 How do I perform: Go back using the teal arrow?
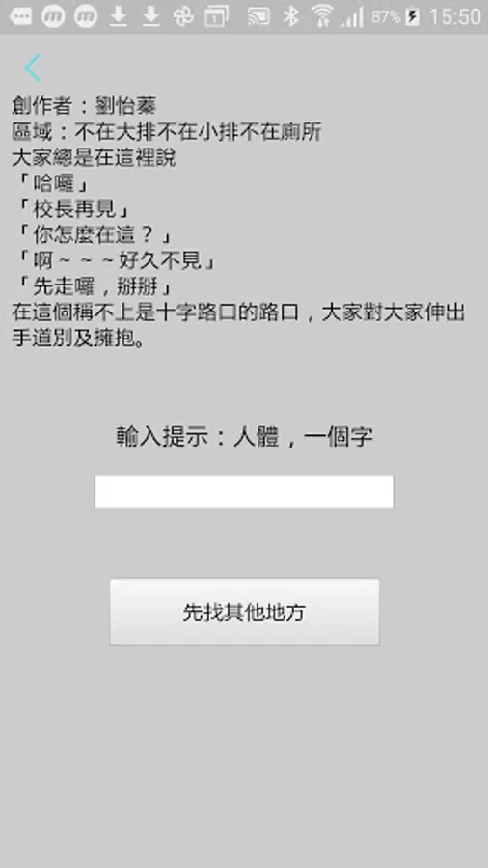33,68
